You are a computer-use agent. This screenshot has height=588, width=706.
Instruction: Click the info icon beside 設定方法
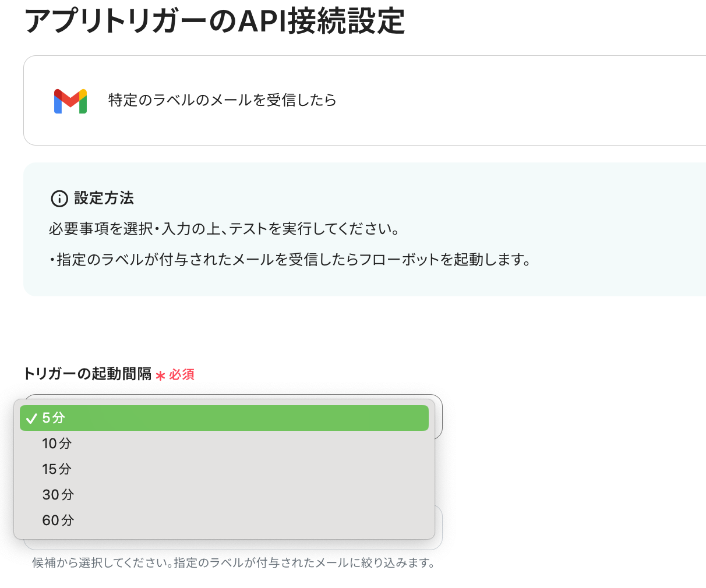59,199
